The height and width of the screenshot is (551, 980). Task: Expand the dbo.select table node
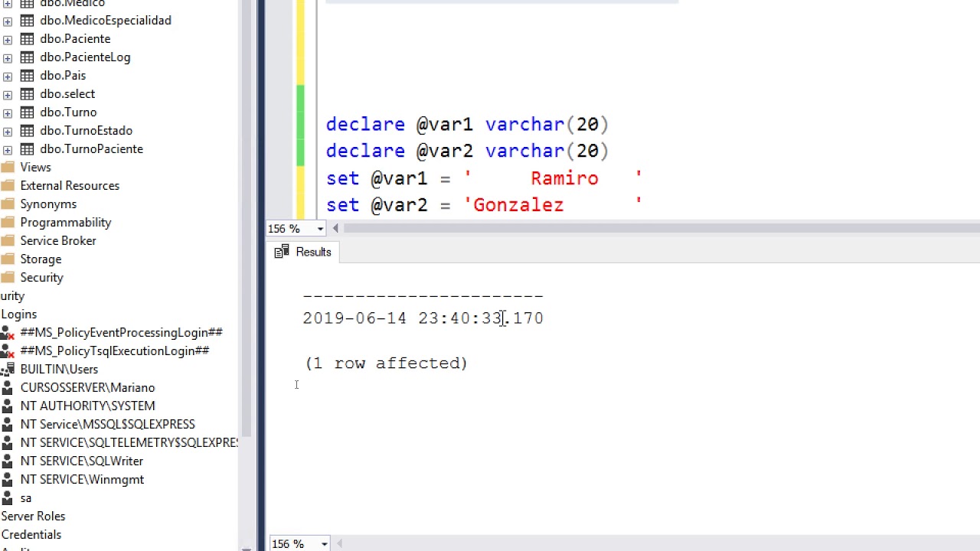tap(8, 94)
